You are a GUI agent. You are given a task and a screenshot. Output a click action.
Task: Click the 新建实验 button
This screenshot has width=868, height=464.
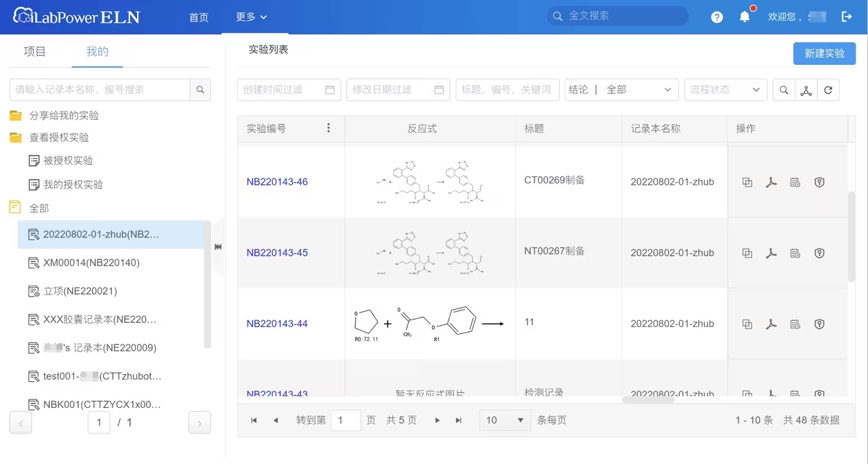point(824,53)
